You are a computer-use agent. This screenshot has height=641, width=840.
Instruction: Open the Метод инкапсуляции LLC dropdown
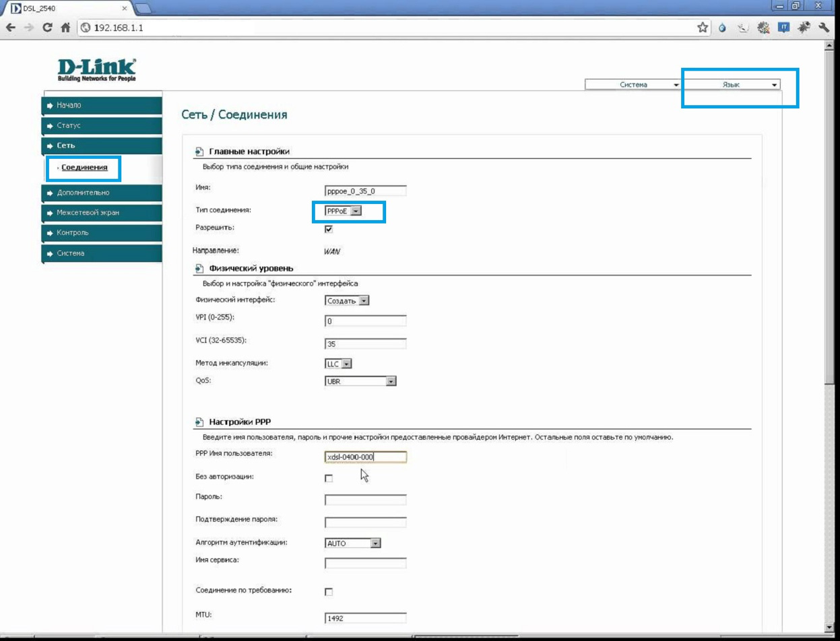coord(339,364)
